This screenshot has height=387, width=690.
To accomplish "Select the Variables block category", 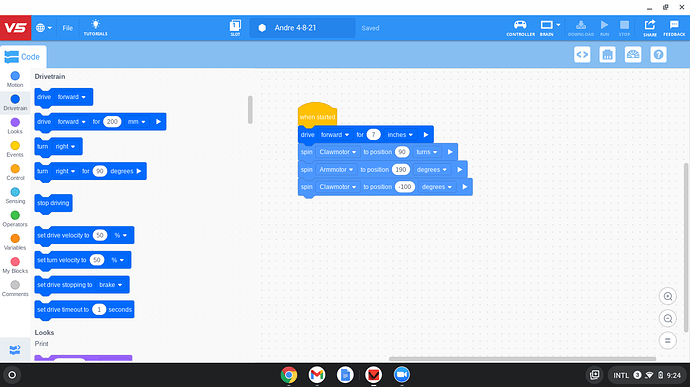I will click(15, 242).
